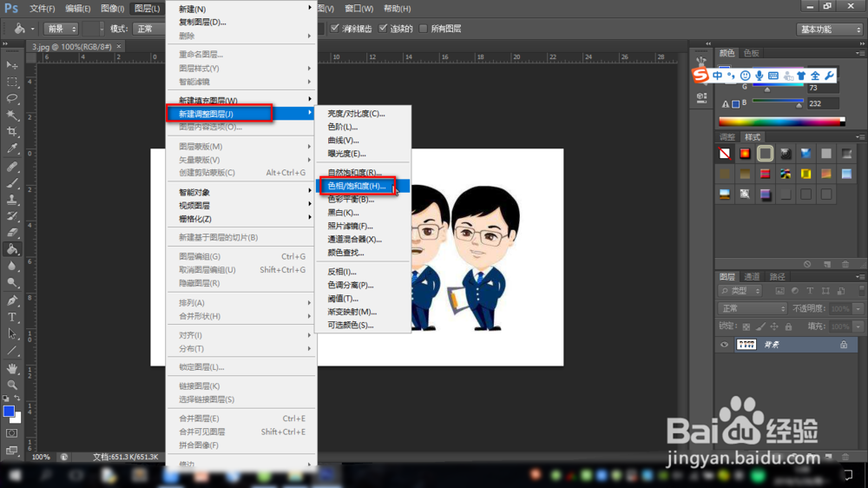868x488 pixels.
Task: Toggle lock transparent pixels in Layers panel
Action: point(746,326)
